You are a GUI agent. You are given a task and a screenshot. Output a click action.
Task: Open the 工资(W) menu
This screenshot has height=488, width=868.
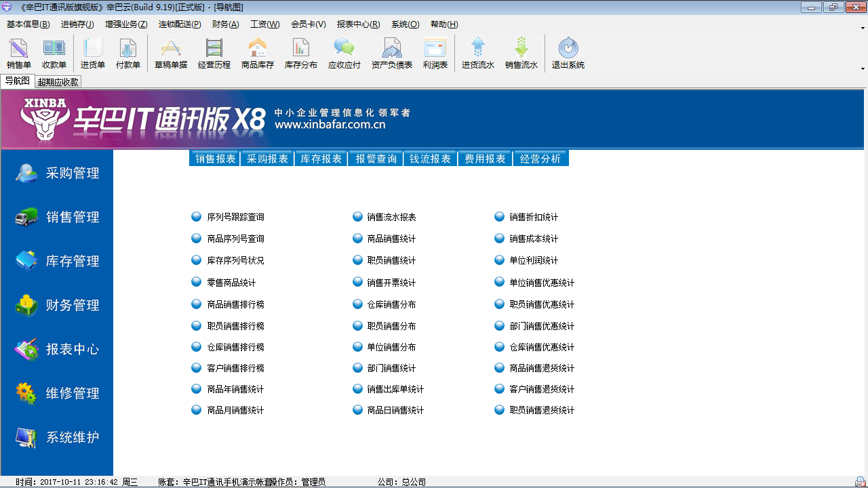pos(265,24)
